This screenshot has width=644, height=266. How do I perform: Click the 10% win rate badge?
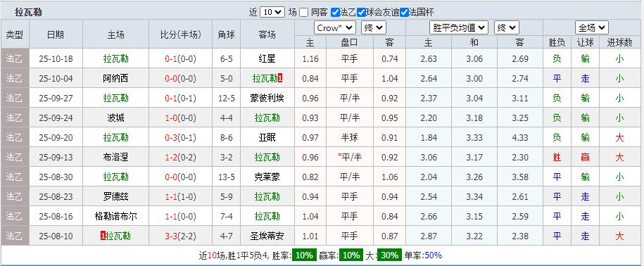point(304,255)
